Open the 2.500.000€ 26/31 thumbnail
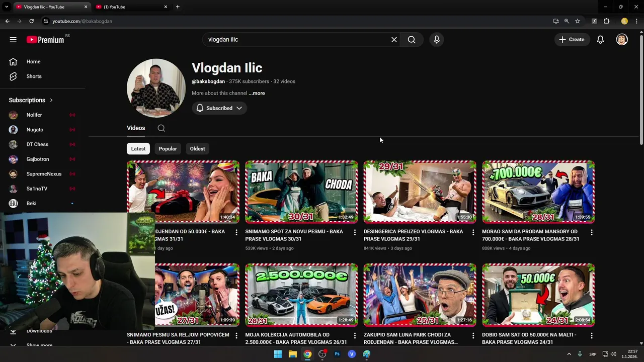Viewport: 644px width, 362px height. coord(301,295)
